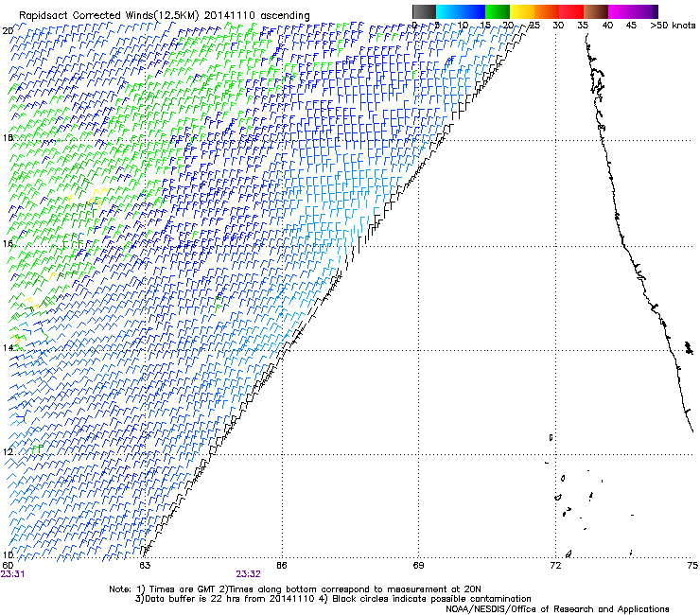Click the legend value '45'
Viewport: 700px width, 615px height.
coord(631,25)
